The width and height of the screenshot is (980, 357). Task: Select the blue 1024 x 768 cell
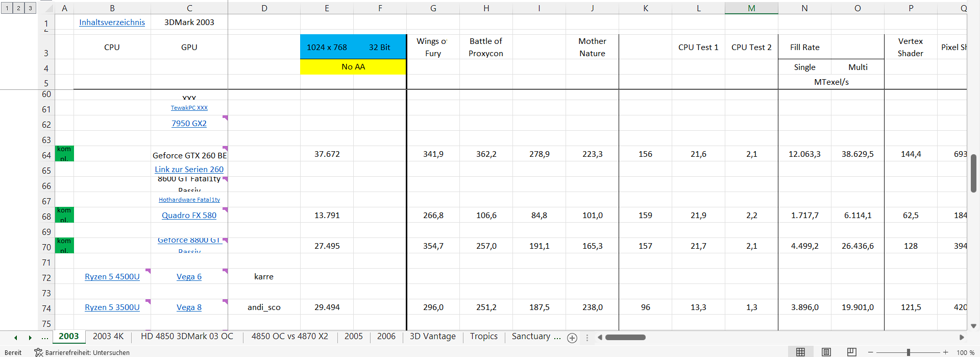coord(327,47)
